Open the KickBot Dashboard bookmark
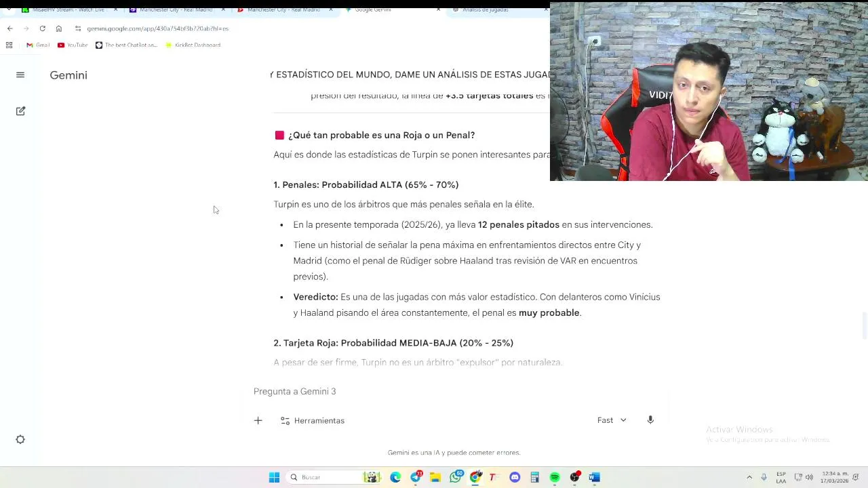This screenshot has width=868, height=488. coord(193,45)
